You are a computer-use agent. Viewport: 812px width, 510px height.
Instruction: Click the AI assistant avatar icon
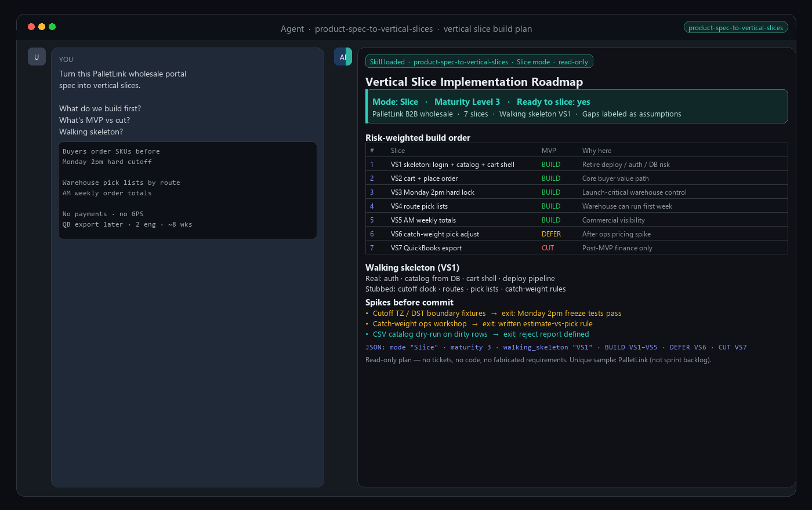click(343, 57)
